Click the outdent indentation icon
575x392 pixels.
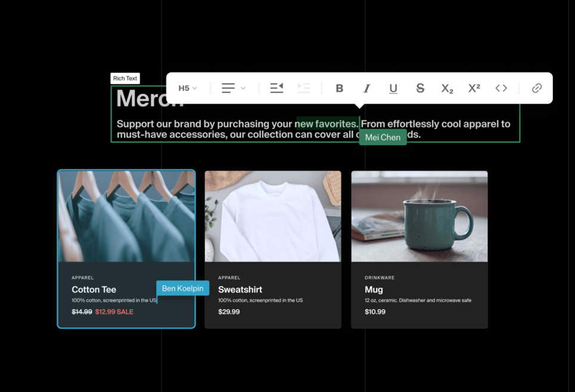[x=276, y=88]
